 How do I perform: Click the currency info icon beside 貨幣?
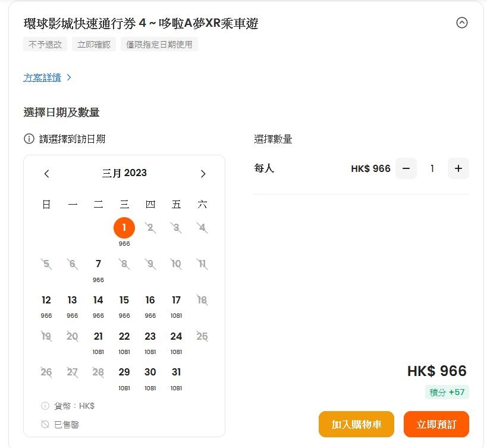point(45,406)
